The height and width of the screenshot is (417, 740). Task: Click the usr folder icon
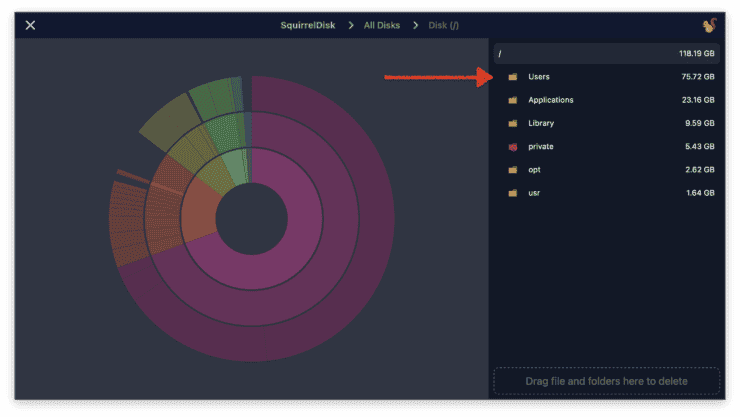click(513, 193)
